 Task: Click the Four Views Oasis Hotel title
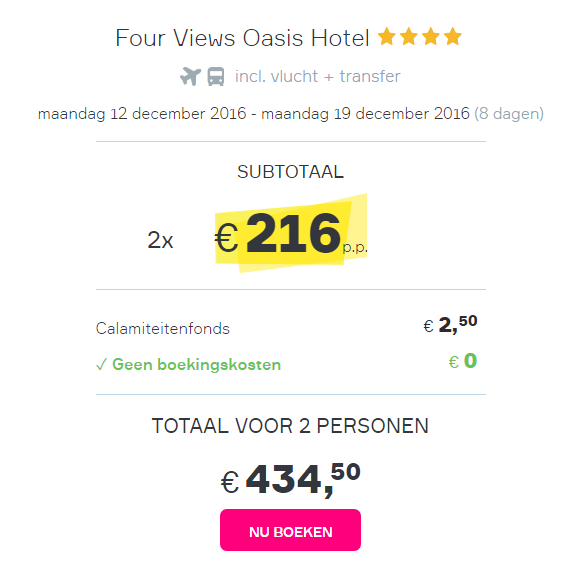pos(242,38)
